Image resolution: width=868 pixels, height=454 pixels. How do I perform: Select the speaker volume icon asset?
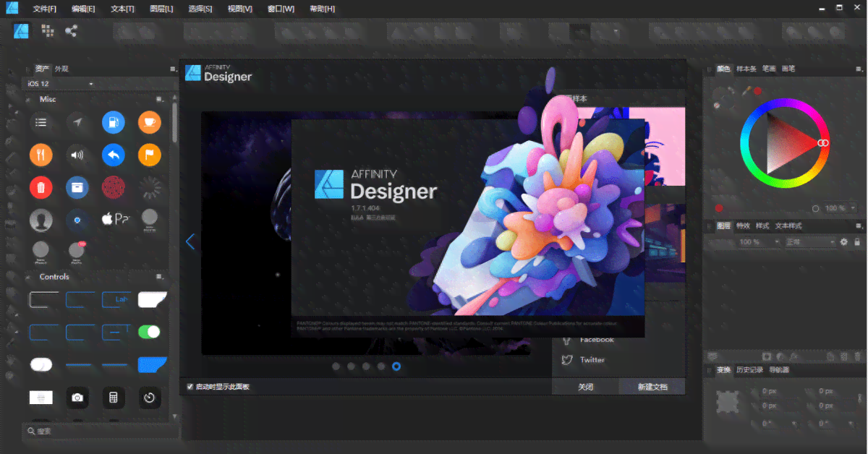pyautogui.click(x=77, y=155)
